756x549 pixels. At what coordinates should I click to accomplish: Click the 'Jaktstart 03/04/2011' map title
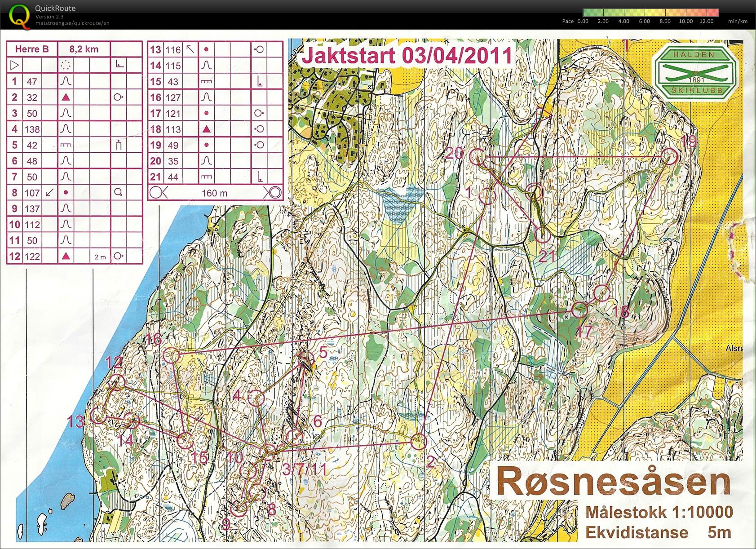407,55
